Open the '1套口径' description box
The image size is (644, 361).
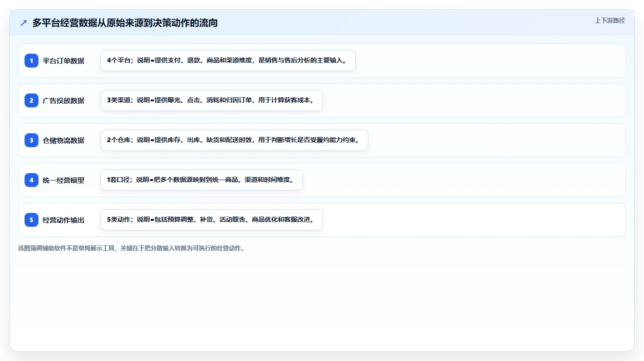pyautogui.click(x=202, y=180)
